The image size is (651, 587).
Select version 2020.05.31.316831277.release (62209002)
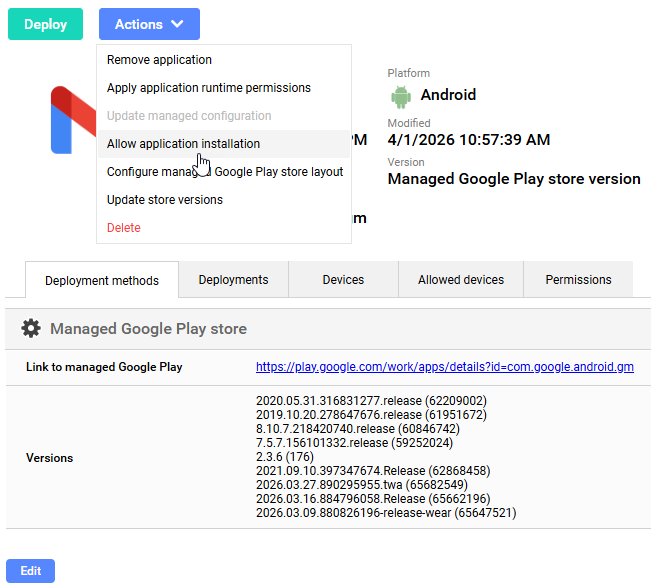pos(371,401)
